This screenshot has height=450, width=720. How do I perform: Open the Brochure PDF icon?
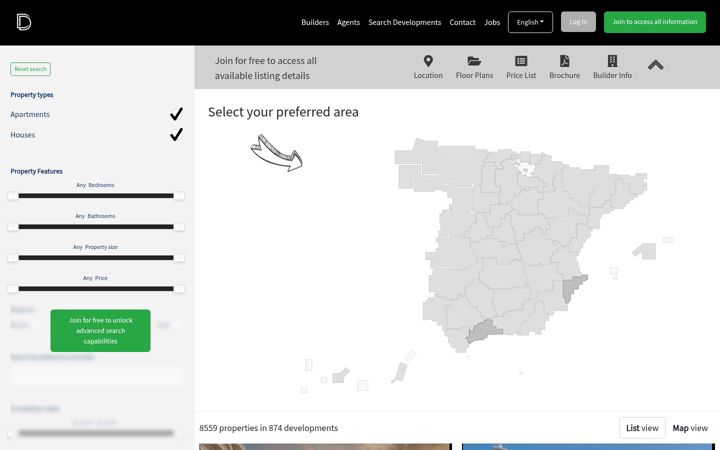click(564, 61)
